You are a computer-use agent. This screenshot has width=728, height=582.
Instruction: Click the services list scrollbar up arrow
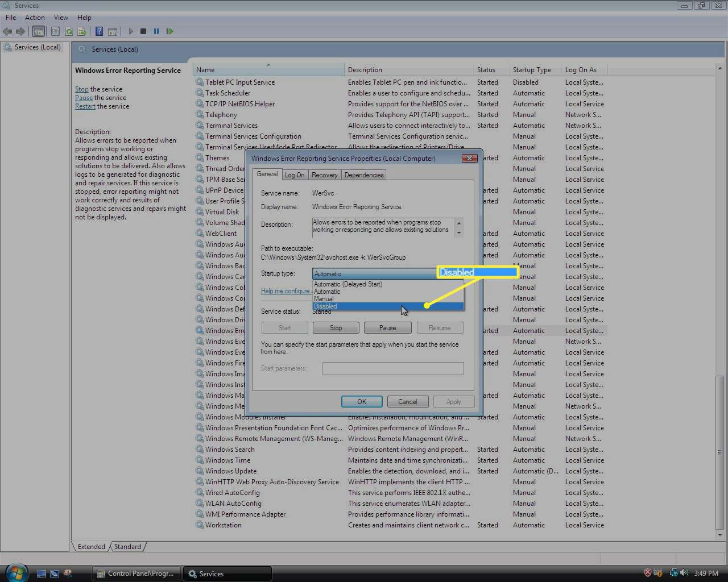point(720,69)
